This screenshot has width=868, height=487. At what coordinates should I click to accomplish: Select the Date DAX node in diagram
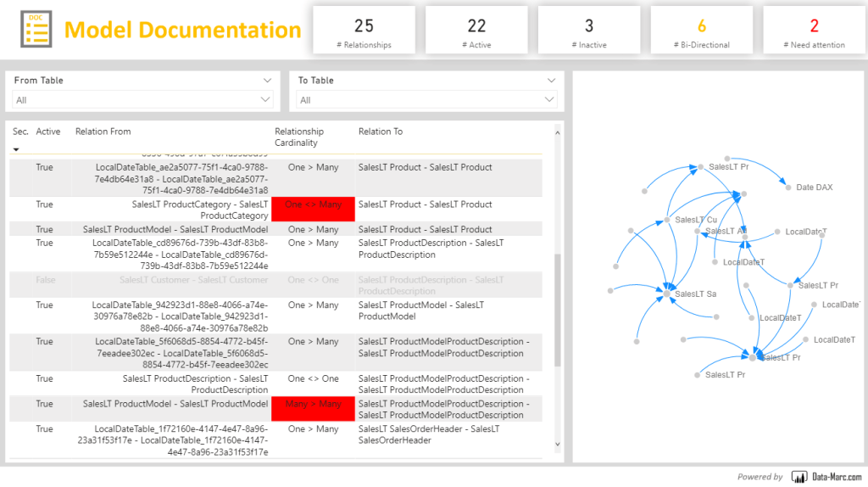[x=787, y=188]
